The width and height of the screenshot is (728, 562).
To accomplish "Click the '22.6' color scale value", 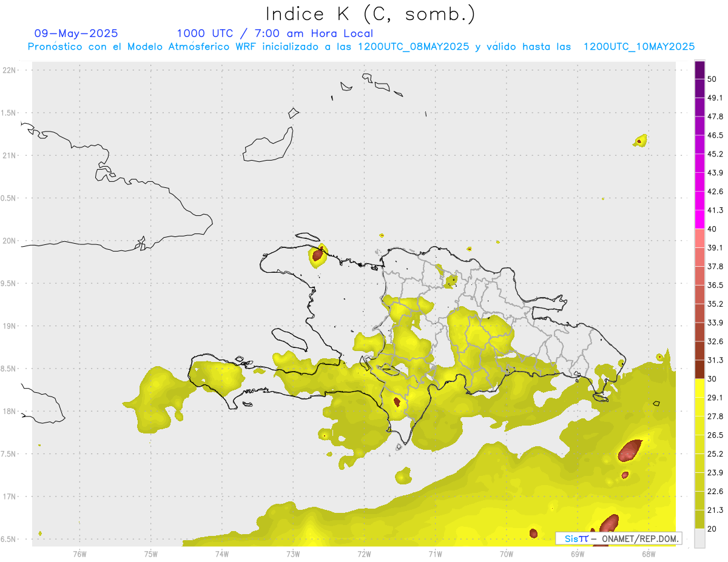I will tap(715, 492).
